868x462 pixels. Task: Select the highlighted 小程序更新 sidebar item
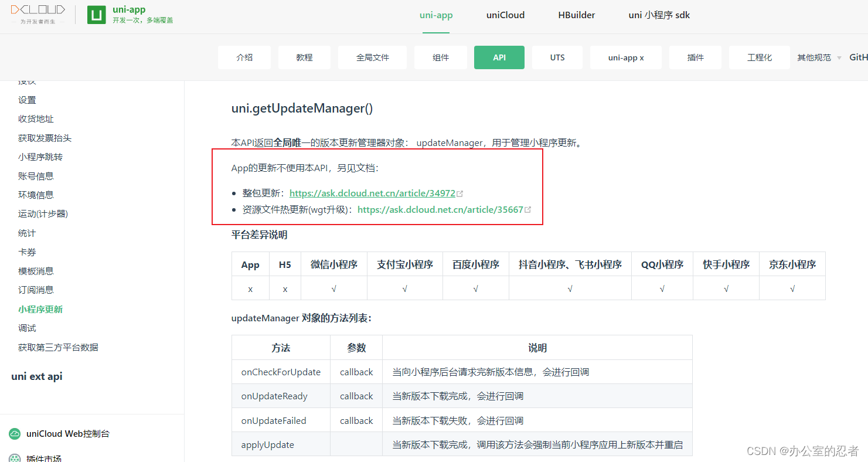[40, 309]
